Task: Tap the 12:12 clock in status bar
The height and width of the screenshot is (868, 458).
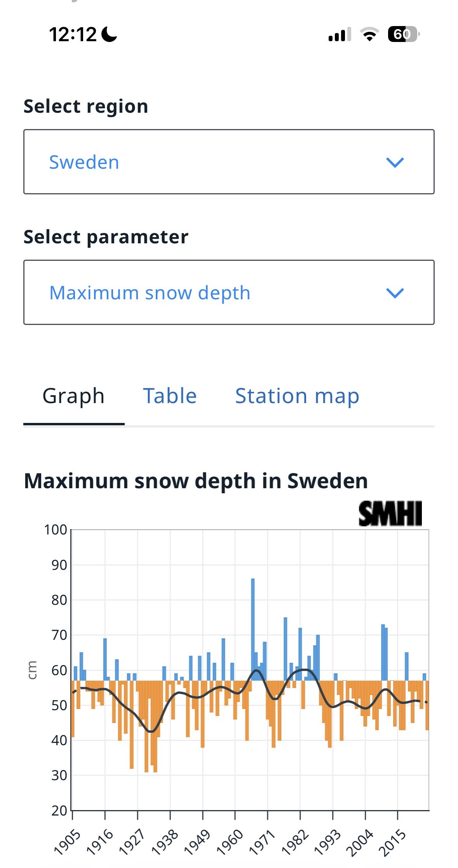Action: (73, 34)
